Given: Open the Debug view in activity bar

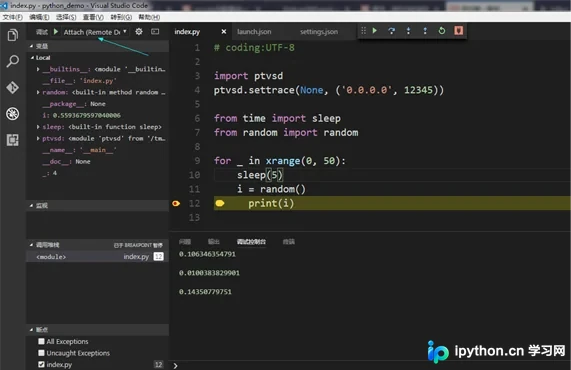Looking at the screenshot, I should (x=12, y=114).
